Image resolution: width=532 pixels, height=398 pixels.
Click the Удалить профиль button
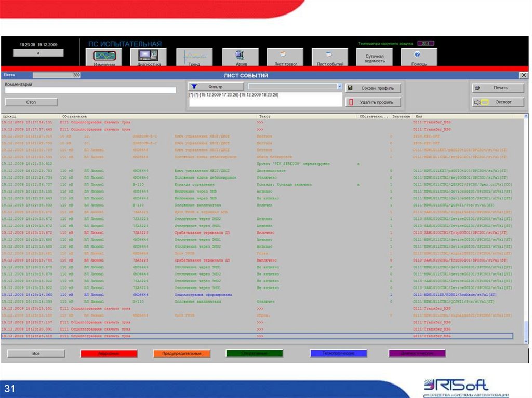tap(373, 102)
